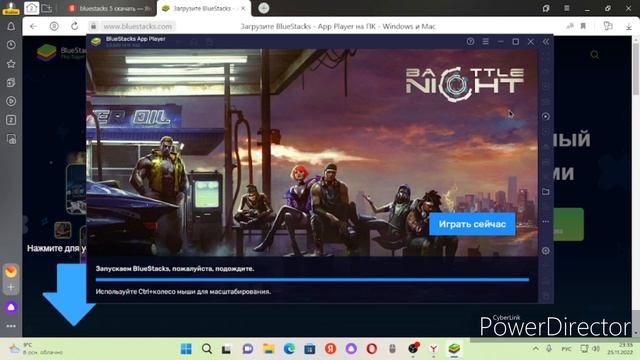The image size is (640, 360).
Task: Click the www.bluestacks.com address field
Action: (x=138, y=26)
